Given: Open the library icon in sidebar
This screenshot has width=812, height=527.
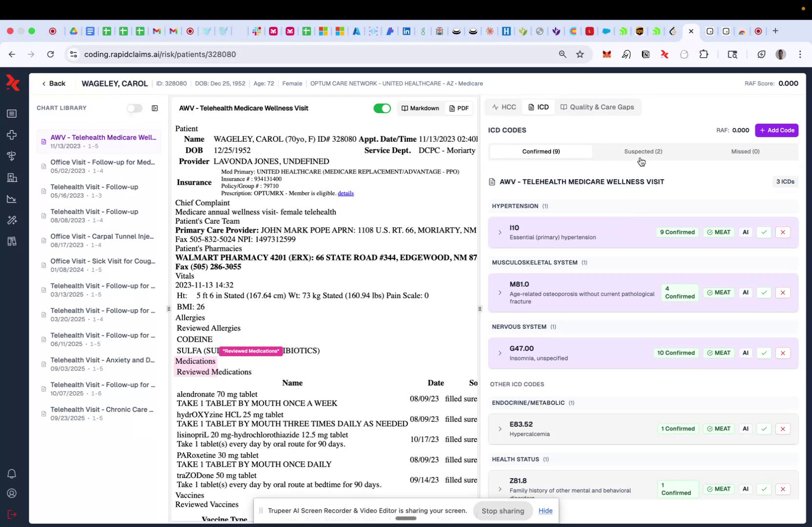Looking at the screenshot, I should [12, 241].
